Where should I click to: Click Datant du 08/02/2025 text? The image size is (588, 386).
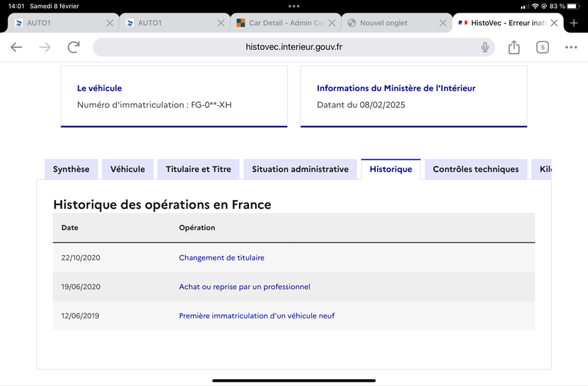pos(361,104)
